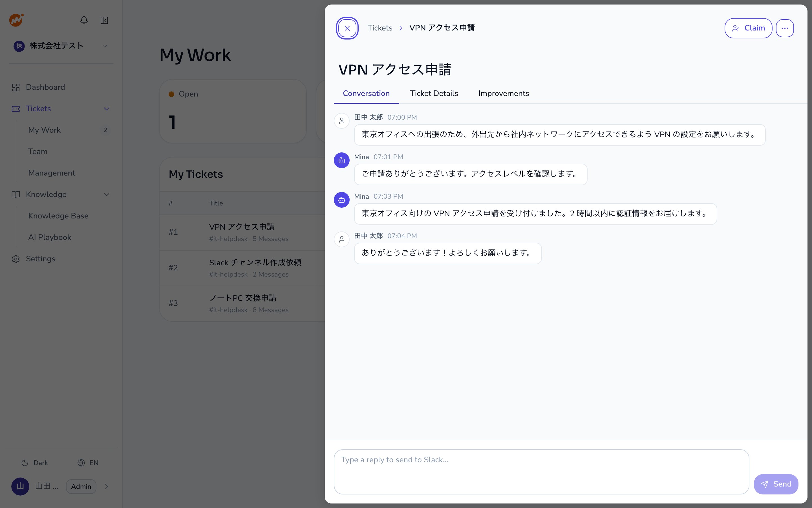Screen dimensions: 812x508
Task: Click the globe language icon
Action: tap(81, 463)
